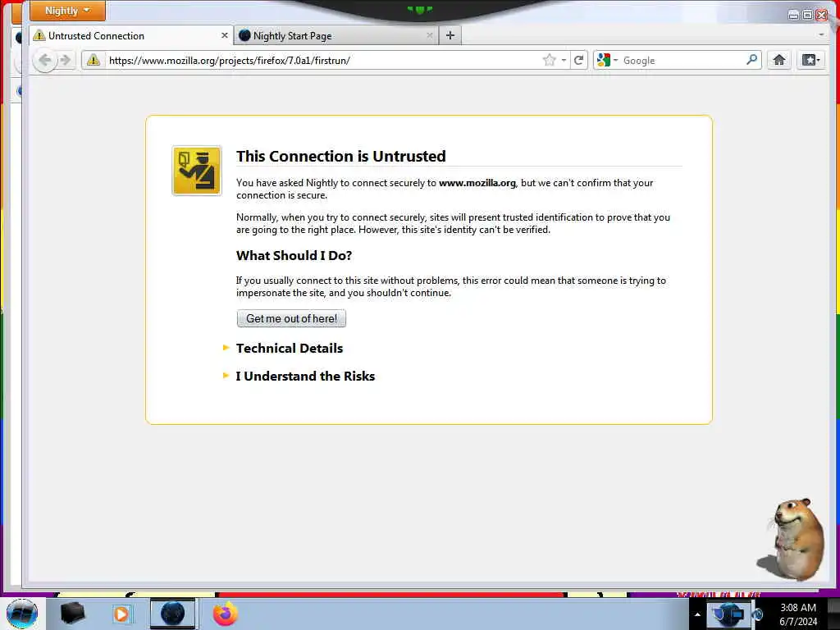Minimize the Nightly browser window
Image resolution: width=840 pixels, height=630 pixels.
(x=793, y=15)
